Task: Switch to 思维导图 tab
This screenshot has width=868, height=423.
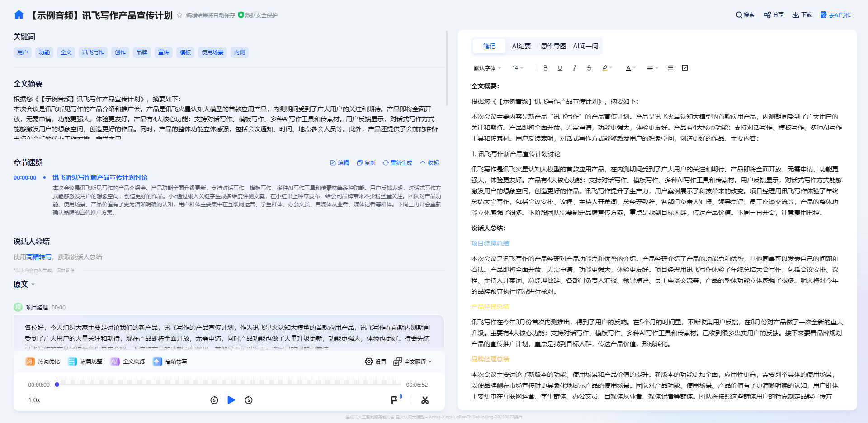Action: [553, 46]
